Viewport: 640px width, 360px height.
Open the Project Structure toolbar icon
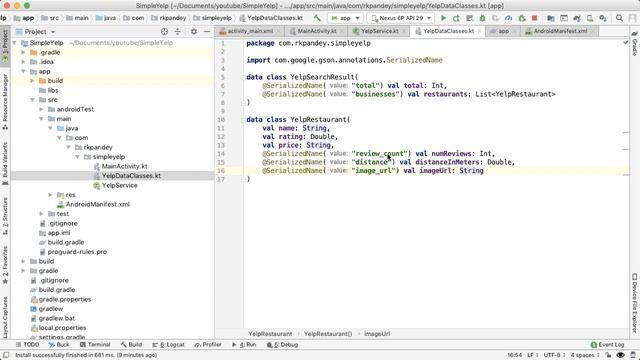(551, 18)
